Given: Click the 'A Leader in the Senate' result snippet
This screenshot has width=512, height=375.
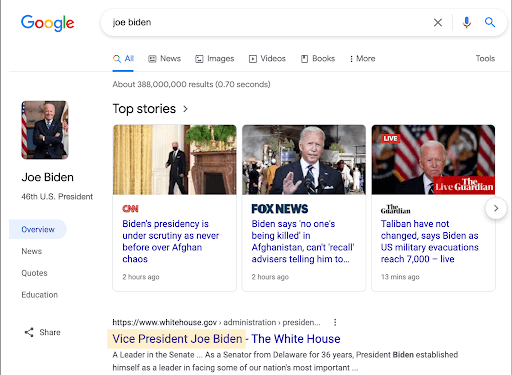Looking at the screenshot, I should click(x=285, y=361).
